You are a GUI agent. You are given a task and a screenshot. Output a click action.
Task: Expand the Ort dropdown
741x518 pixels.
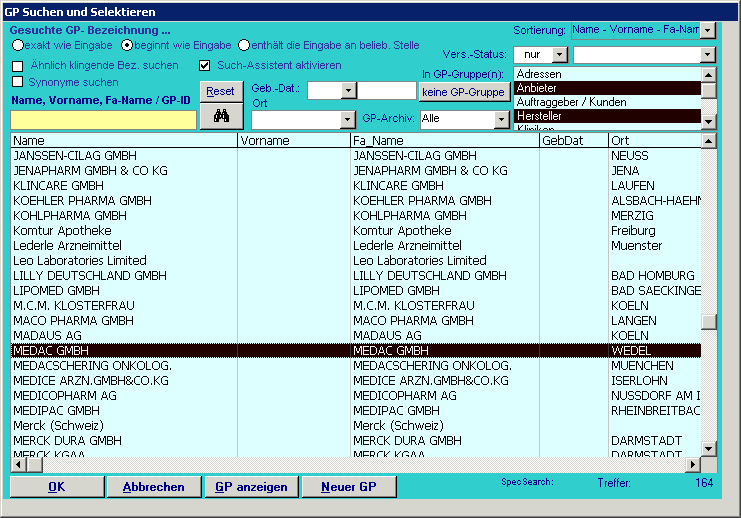pos(347,120)
